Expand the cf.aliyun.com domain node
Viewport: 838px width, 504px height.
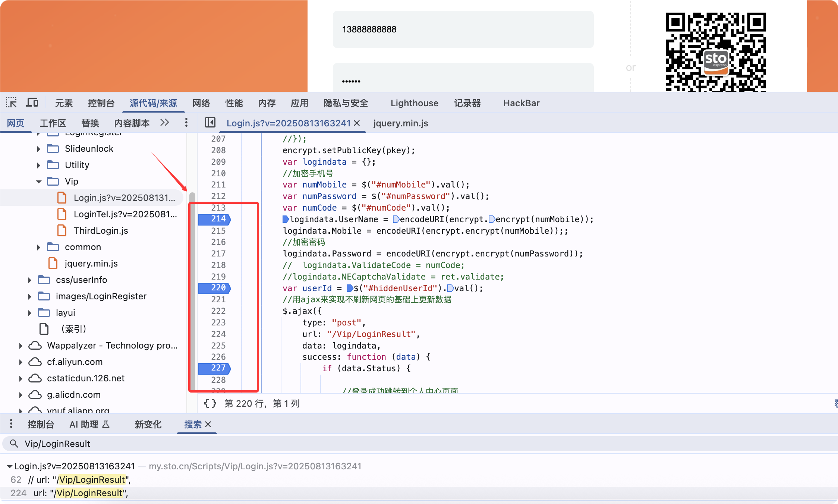click(x=21, y=362)
